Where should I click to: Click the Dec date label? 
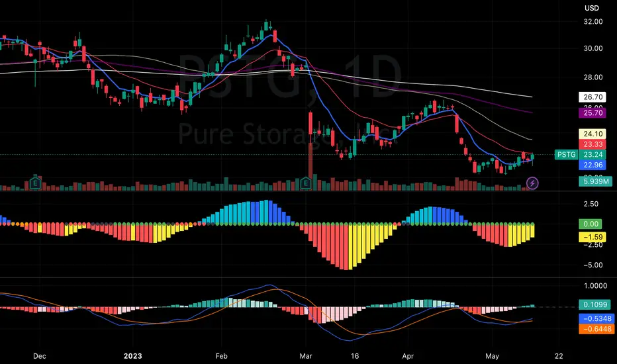(39, 356)
